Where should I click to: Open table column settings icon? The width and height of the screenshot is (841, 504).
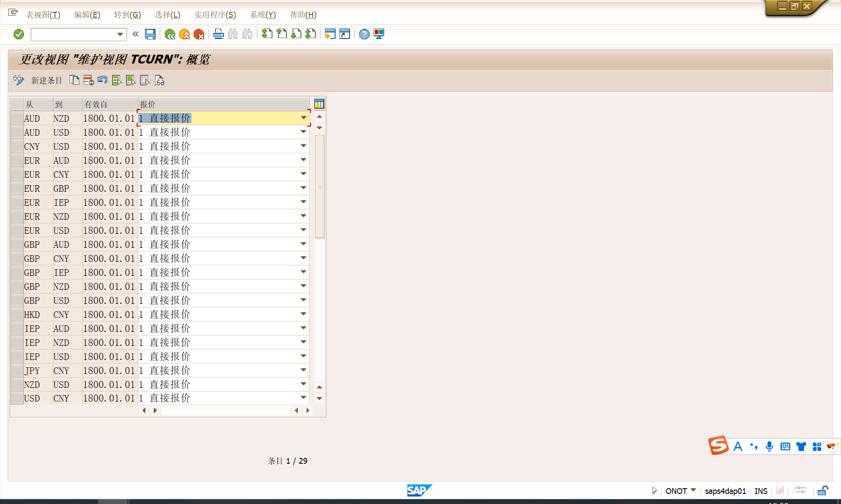tap(319, 104)
